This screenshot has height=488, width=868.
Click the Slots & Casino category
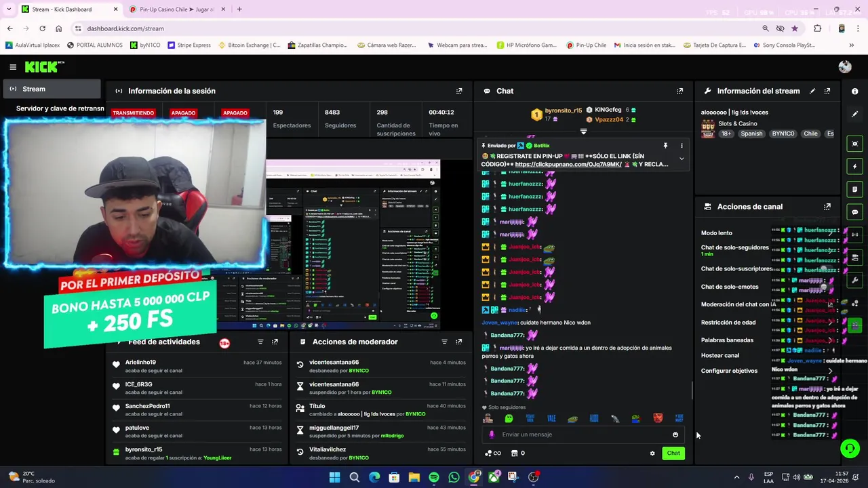tap(738, 124)
